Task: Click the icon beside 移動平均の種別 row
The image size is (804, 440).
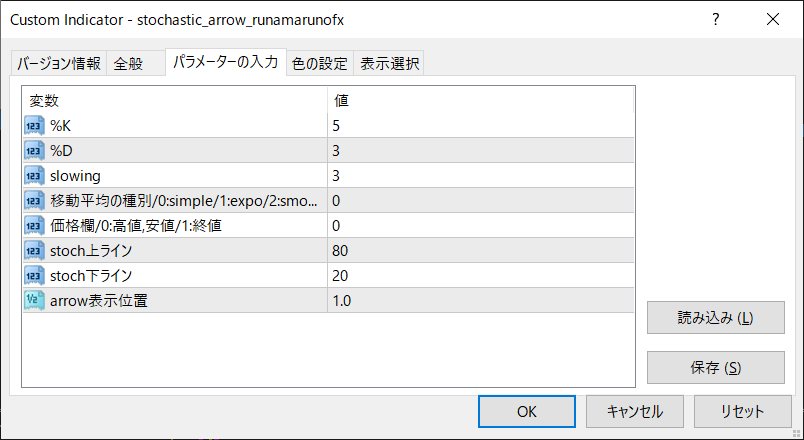Action: tap(34, 200)
